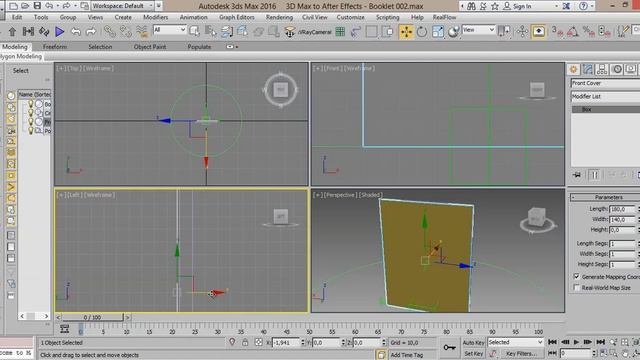
Task: Click the Select and Manipulate icon
Action: click(x=522, y=31)
